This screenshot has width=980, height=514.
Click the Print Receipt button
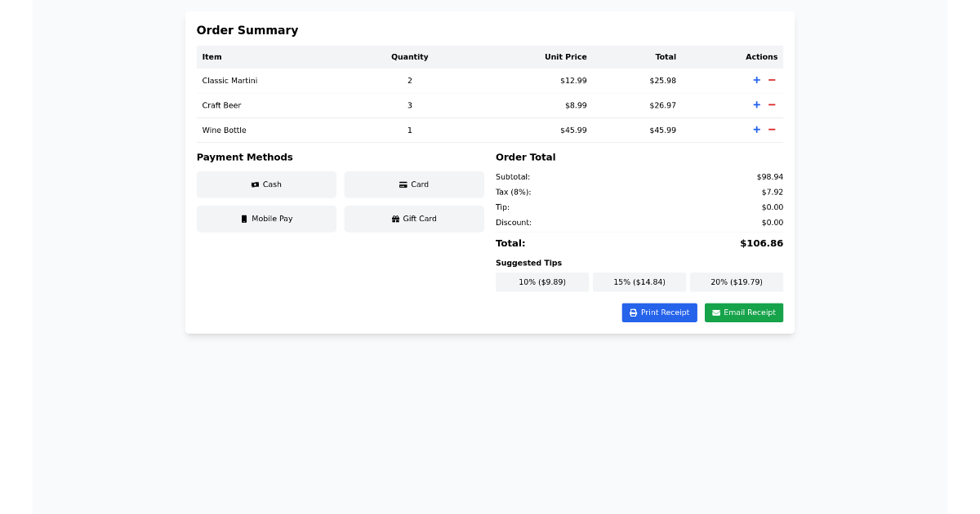(x=659, y=312)
